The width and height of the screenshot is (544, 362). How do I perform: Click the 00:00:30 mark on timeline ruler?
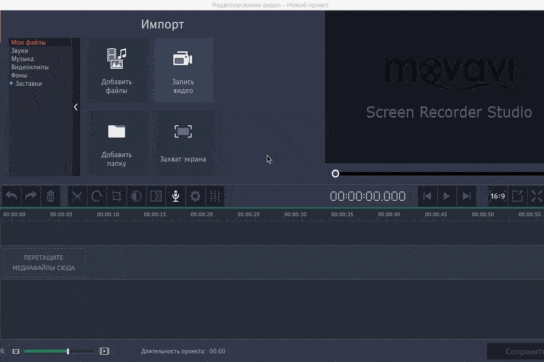pyautogui.click(x=295, y=214)
